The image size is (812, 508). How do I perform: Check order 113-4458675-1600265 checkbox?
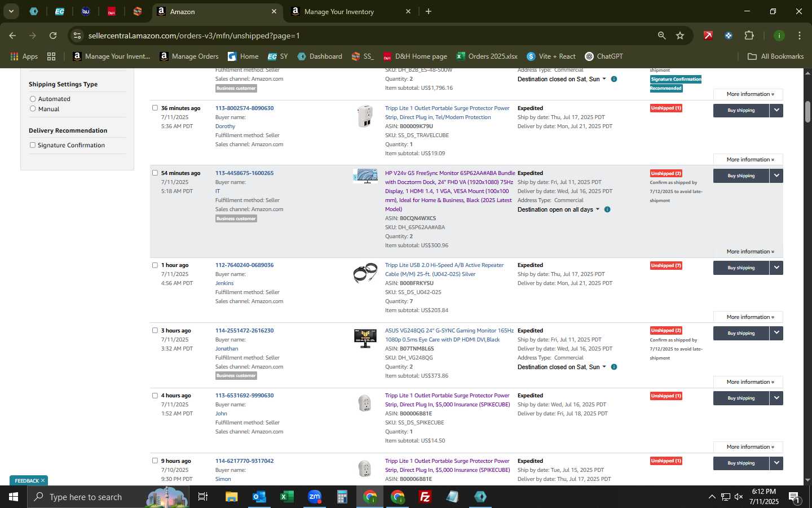(x=155, y=173)
